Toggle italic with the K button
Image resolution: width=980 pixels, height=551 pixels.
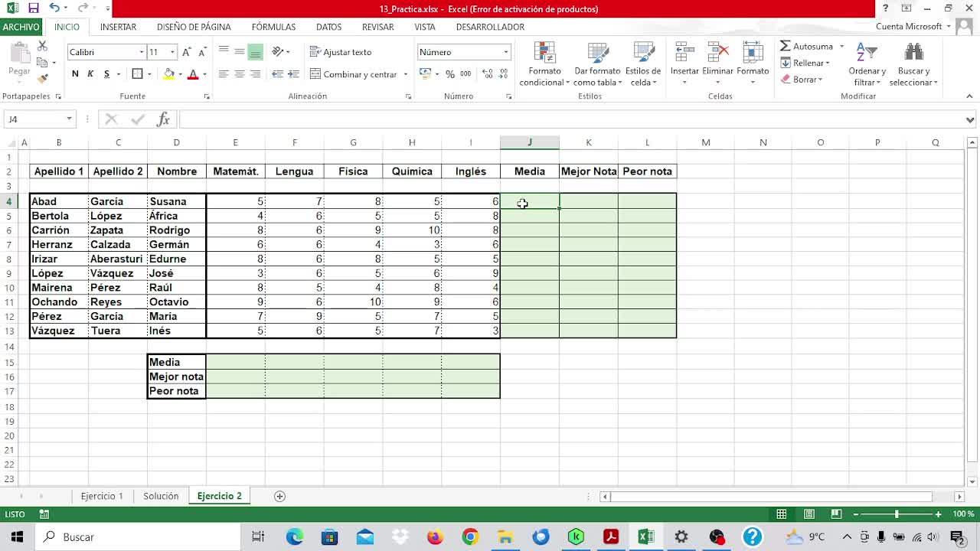tap(90, 74)
